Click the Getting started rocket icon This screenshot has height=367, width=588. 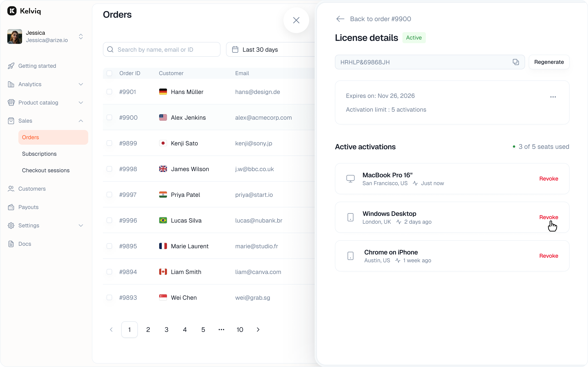(x=11, y=66)
